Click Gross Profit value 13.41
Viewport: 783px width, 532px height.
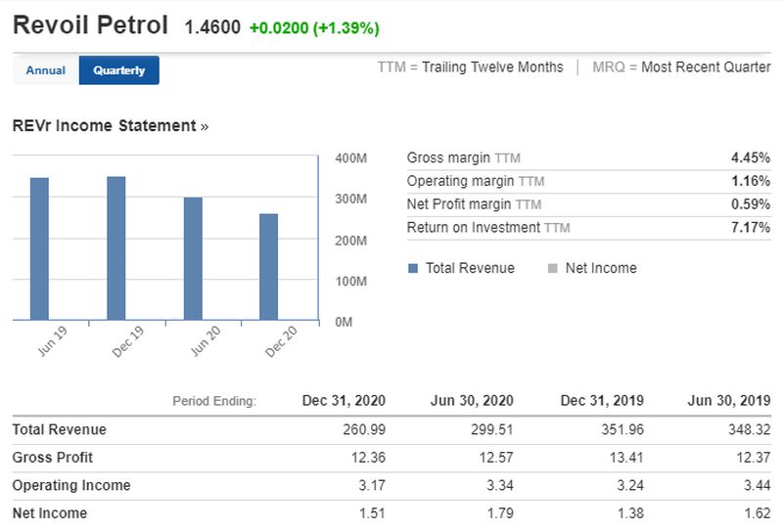[x=626, y=458]
